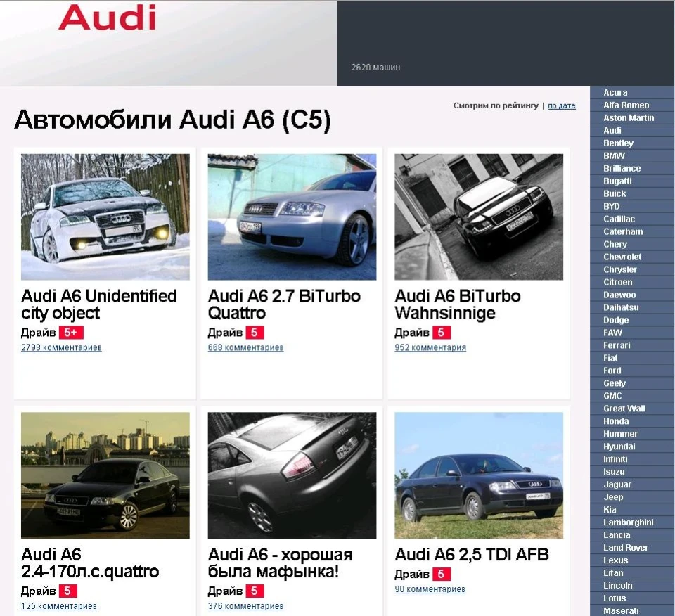Show Hyundai brand cars

[619, 447]
